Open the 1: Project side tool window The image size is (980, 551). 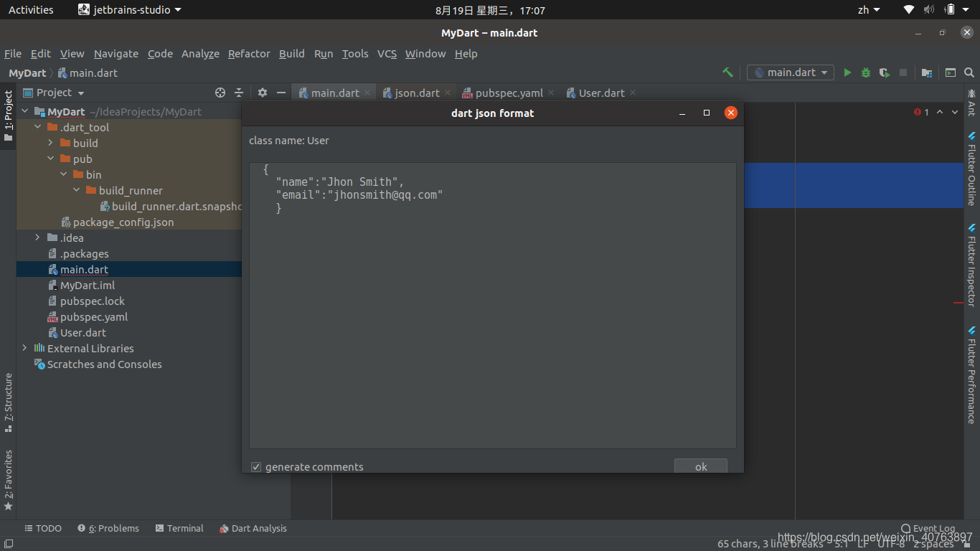pos(8,115)
